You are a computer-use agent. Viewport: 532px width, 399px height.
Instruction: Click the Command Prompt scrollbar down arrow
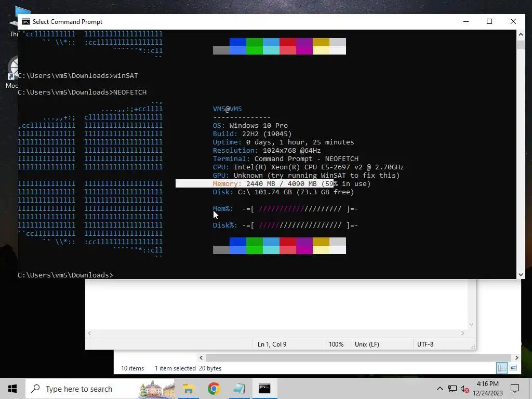point(521,275)
